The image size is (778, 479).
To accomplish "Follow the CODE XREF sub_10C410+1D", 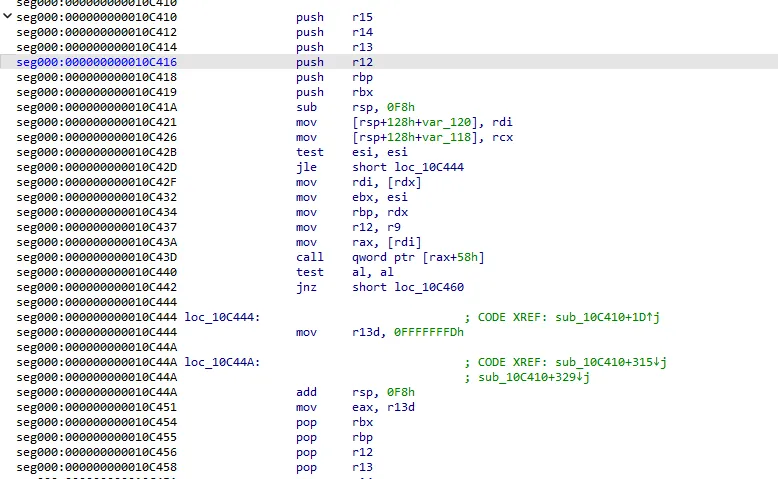I will tap(607, 317).
